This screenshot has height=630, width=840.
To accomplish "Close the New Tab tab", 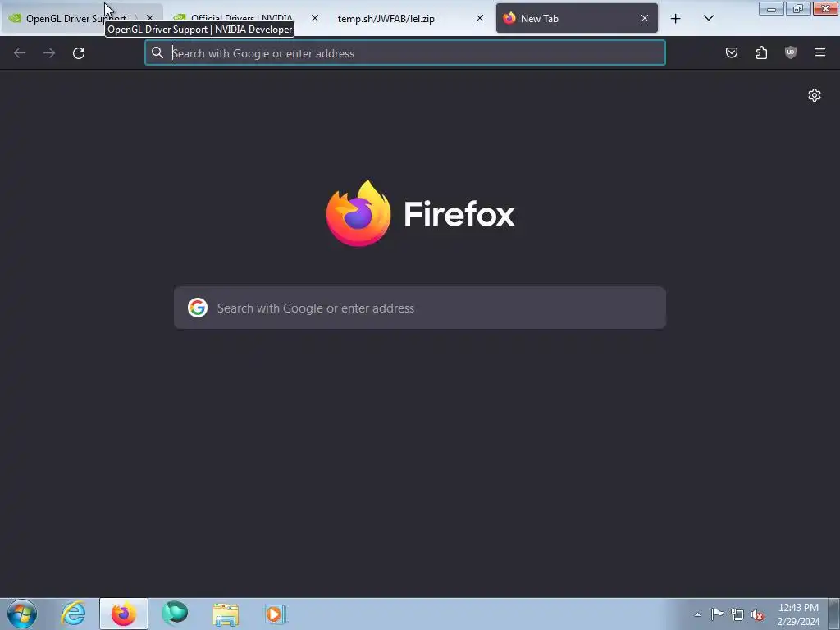I will [x=645, y=18].
